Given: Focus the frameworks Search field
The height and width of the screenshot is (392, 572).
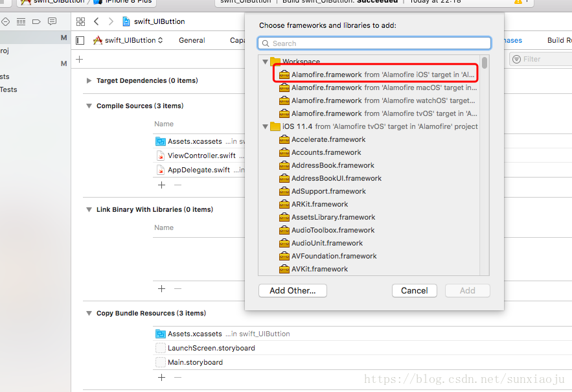Looking at the screenshot, I should [x=374, y=43].
